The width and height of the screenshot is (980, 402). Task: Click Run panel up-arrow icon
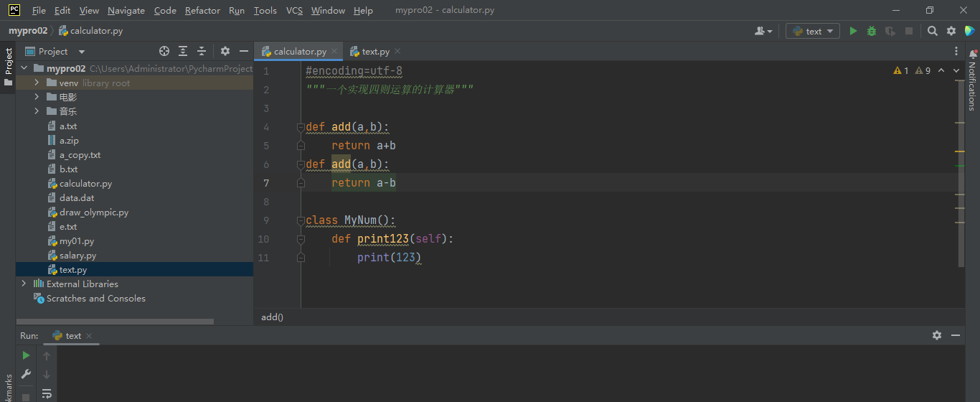[47, 355]
